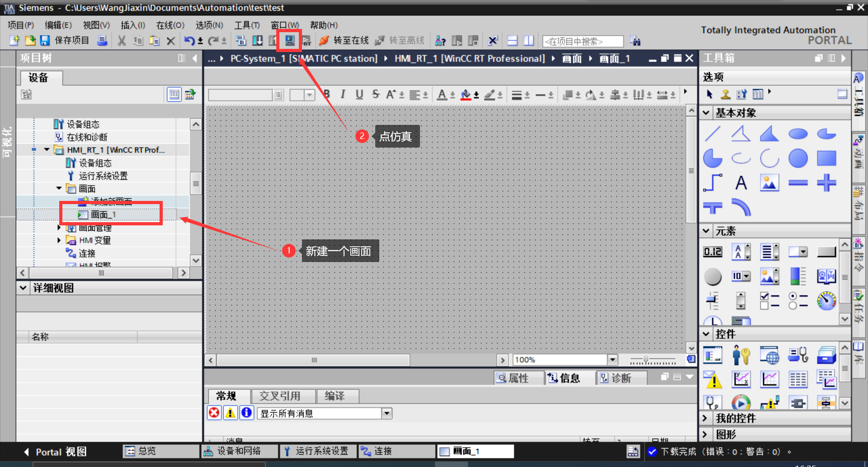The width and height of the screenshot is (868, 467).
Task: Select the Slider element in elements panel
Action: [x=712, y=300]
